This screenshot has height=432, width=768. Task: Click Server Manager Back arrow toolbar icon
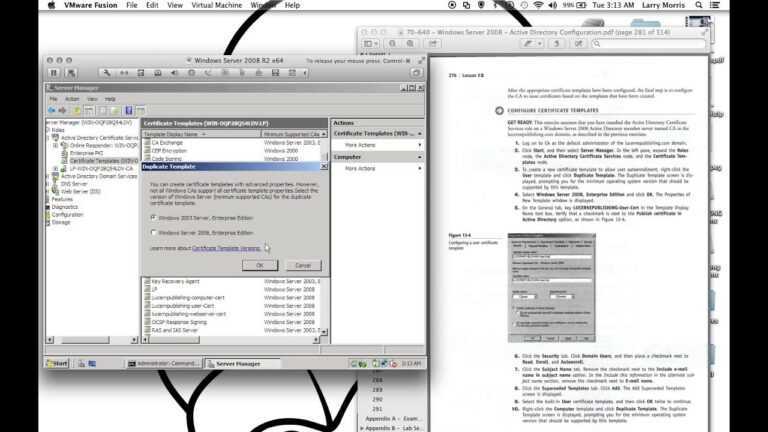pyautogui.click(x=51, y=111)
